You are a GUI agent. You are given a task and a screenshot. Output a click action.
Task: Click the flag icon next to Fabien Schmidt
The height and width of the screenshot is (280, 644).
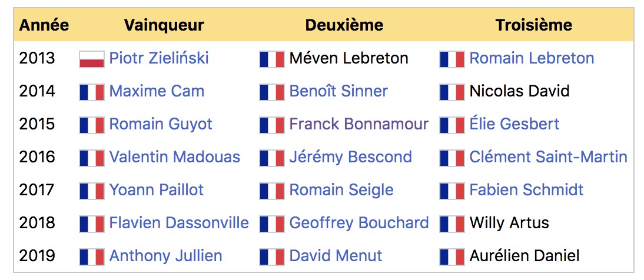point(452,191)
